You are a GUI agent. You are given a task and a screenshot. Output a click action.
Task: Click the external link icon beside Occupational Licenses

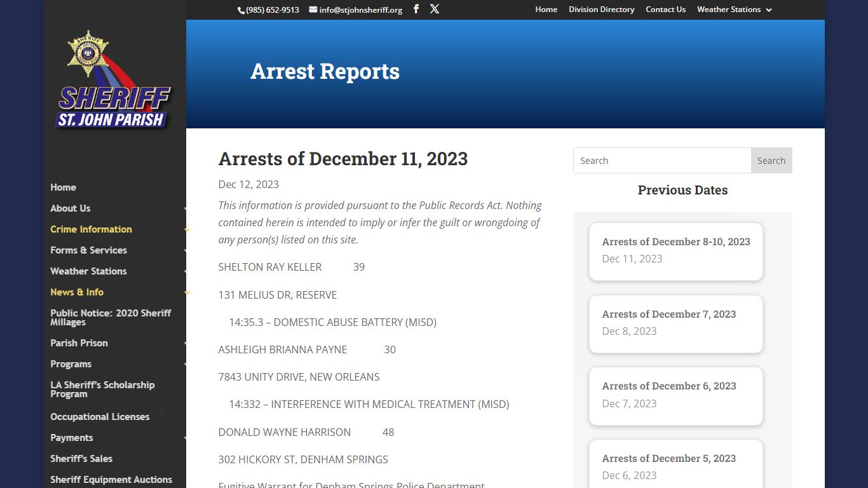(x=161, y=415)
